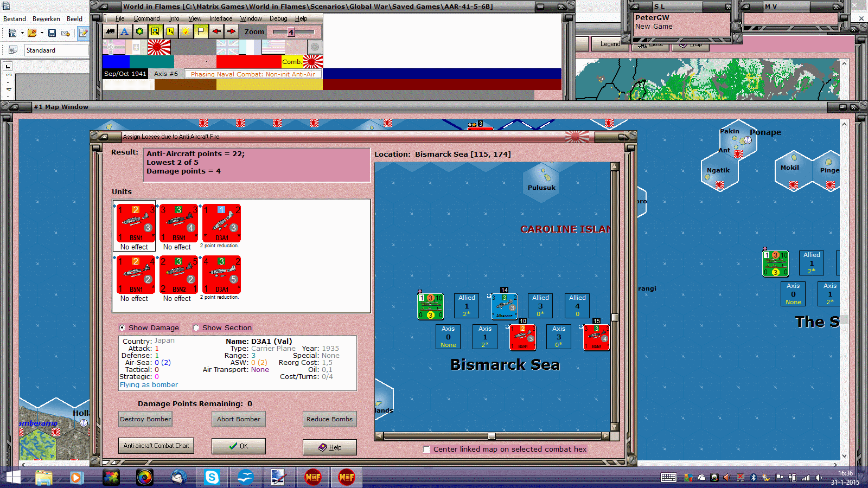Screen dimensions: 868x488
Task: Enable Center linked map on selected combat hex
Action: click(427, 449)
